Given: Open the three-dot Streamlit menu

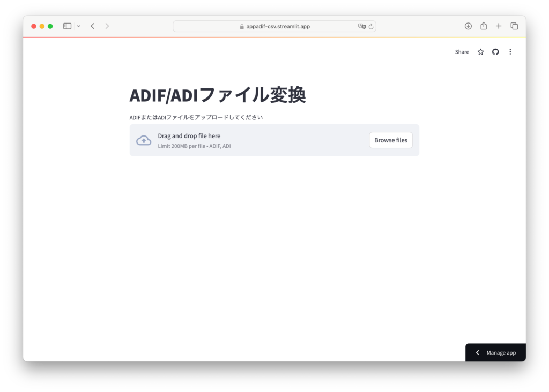Looking at the screenshot, I should coord(510,52).
